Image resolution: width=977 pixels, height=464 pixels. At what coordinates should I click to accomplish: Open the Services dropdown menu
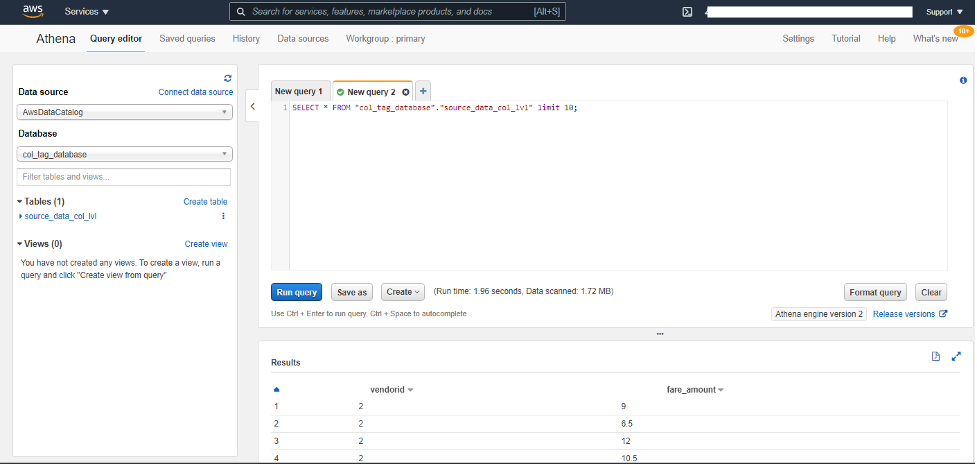87,12
